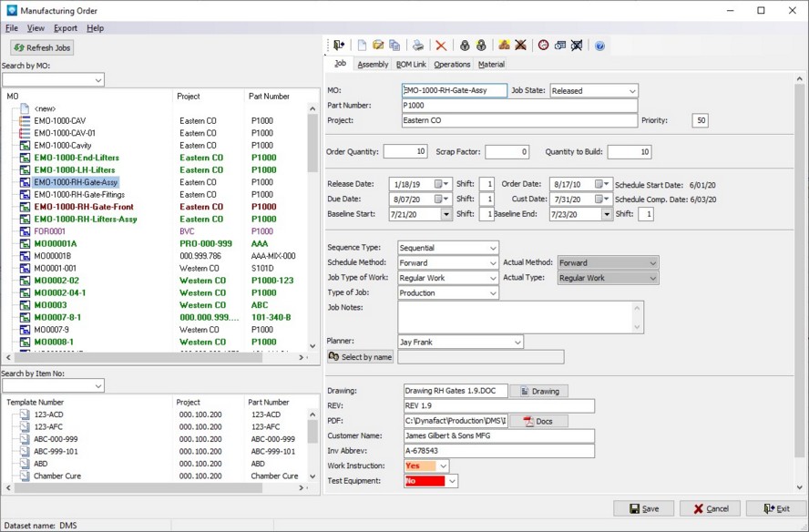Open the Export menu
Image resolution: width=809 pixels, height=532 pixels.
coord(66,28)
